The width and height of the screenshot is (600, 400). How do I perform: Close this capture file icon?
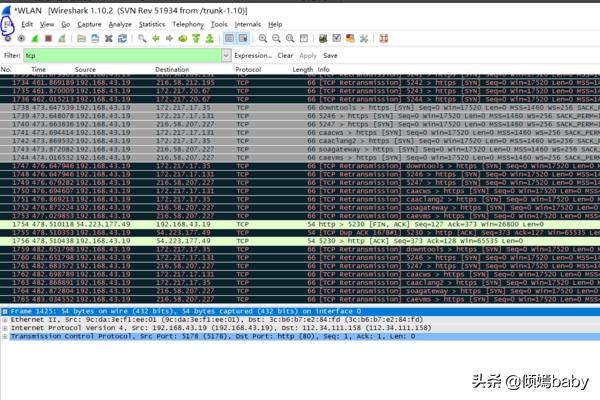tap(109, 38)
